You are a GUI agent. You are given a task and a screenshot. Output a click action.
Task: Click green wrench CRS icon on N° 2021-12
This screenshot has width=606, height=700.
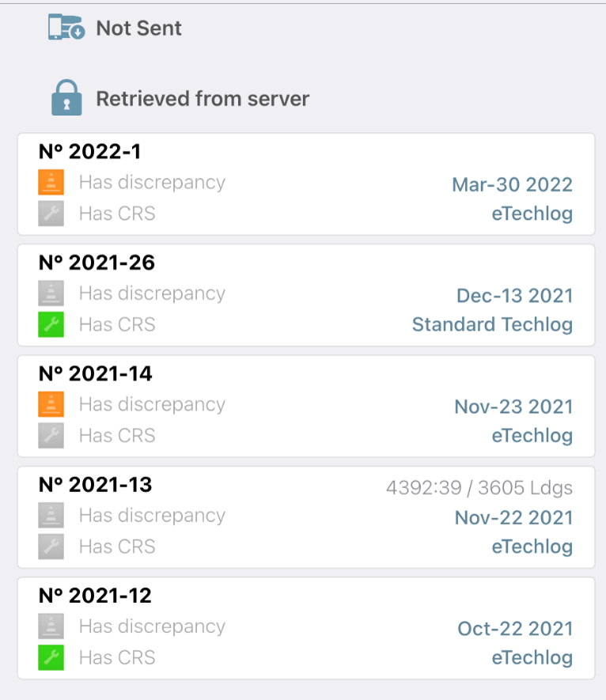tap(51, 657)
